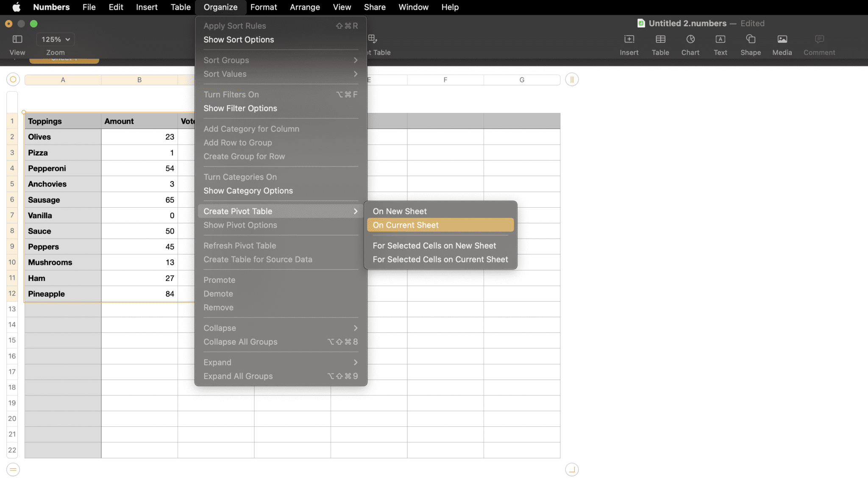Choose Refresh Pivot Table

point(239,245)
